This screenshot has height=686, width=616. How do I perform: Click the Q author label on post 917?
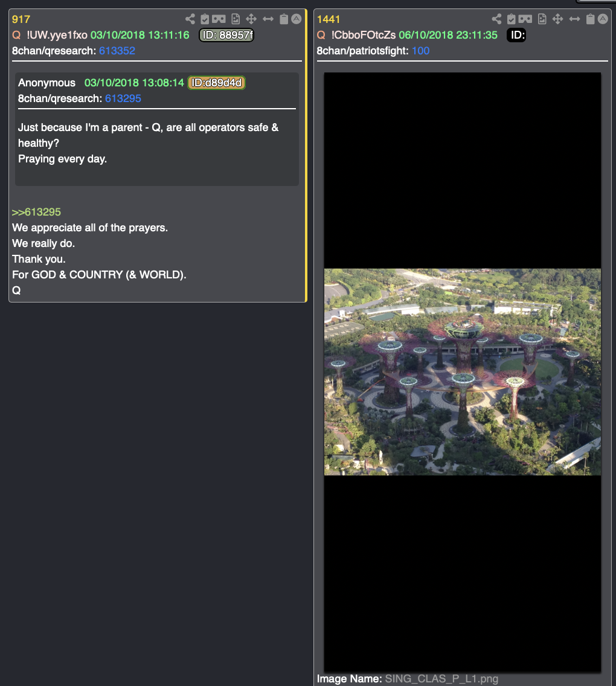(x=16, y=35)
